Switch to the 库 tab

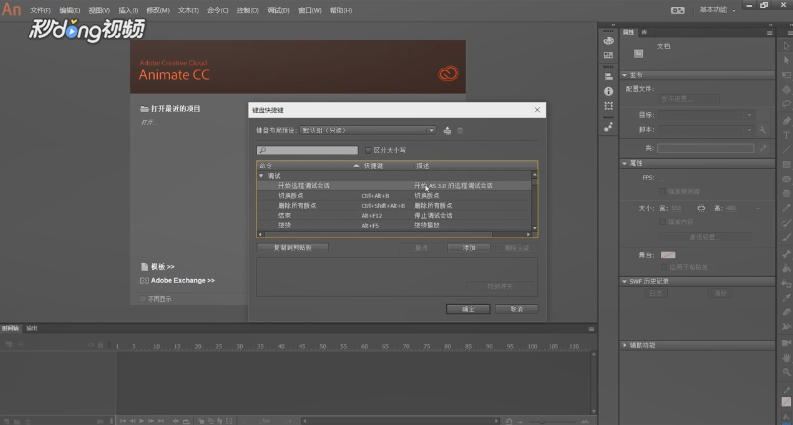(x=644, y=32)
